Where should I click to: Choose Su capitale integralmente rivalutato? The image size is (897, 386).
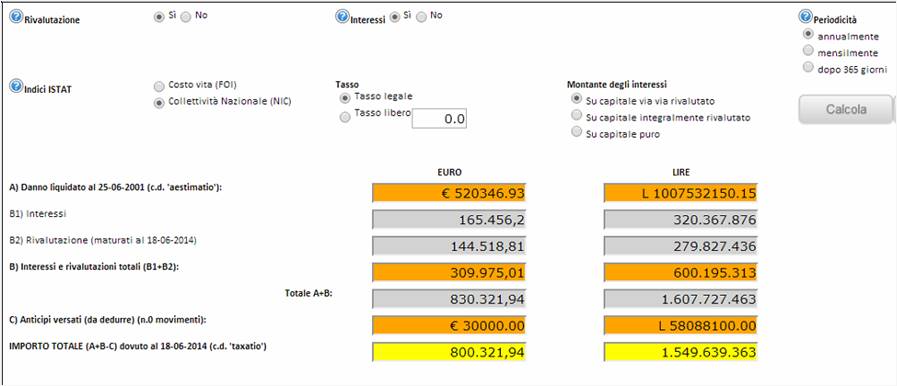577,116
